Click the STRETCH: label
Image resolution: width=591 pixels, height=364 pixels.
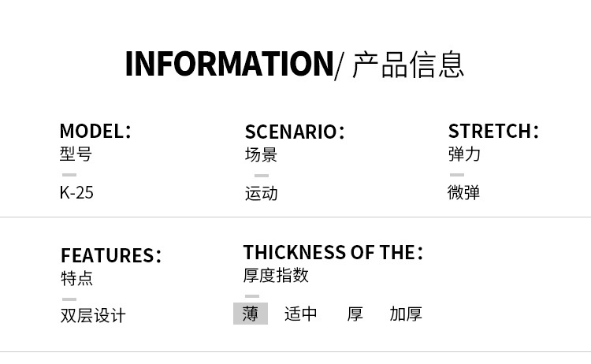click(493, 131)
